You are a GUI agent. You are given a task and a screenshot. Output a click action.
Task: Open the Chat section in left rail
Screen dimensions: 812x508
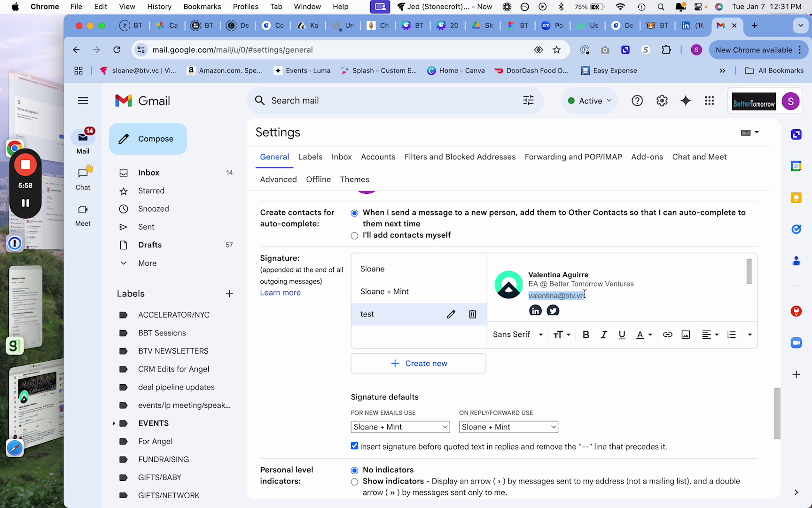[x=83, y=178]
